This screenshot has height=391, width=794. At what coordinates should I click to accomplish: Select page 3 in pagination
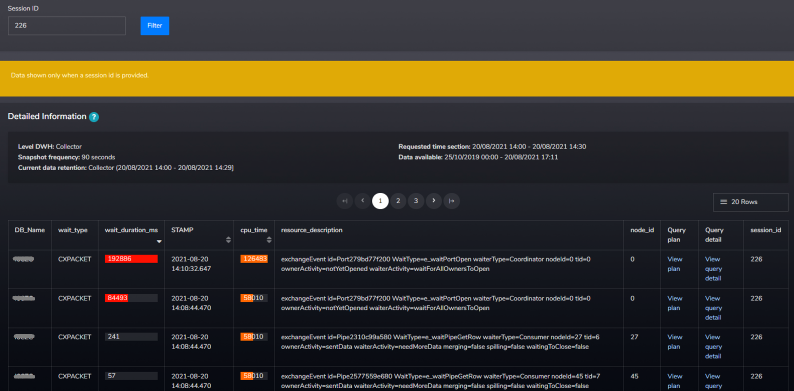pos(416,201)
